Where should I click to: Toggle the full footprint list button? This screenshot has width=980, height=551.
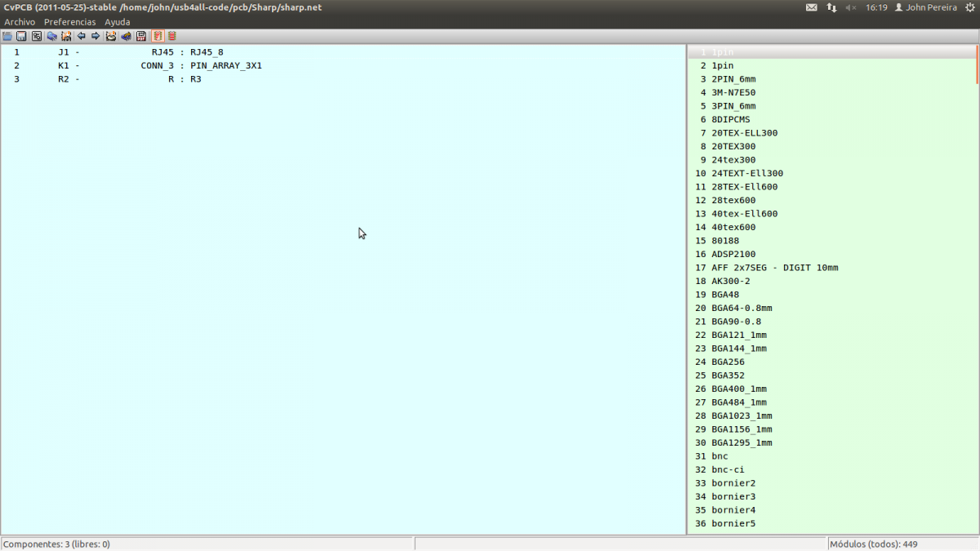point(171,36)
